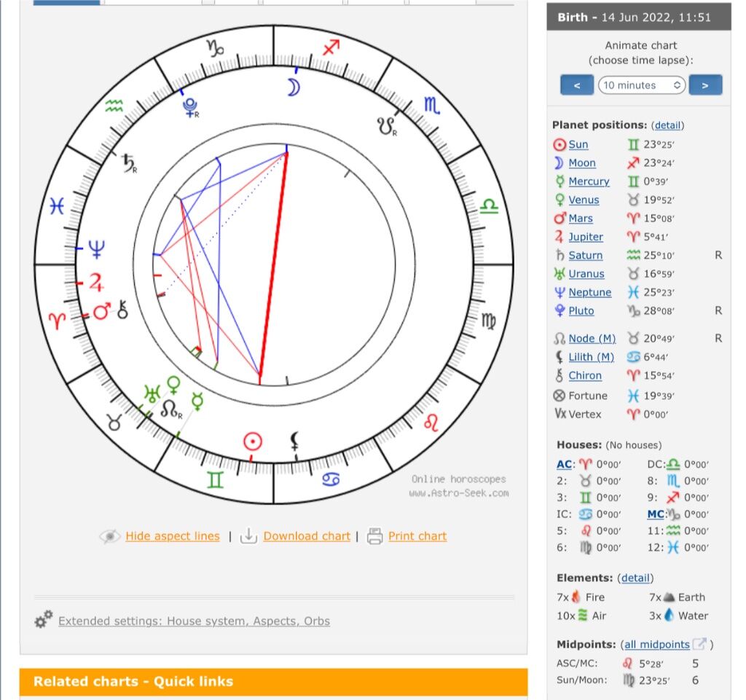Click the Lilith glyph in the chart wheel

point(294,441)
